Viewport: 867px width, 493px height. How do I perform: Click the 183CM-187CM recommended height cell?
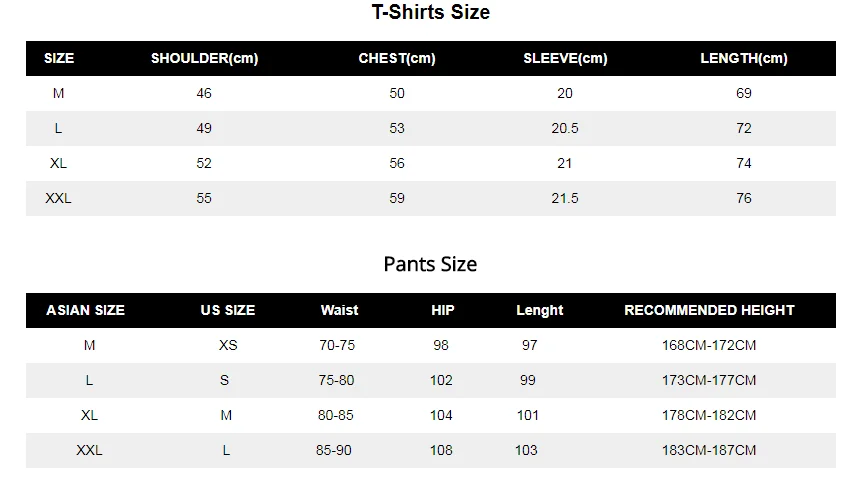click(709, 450)
